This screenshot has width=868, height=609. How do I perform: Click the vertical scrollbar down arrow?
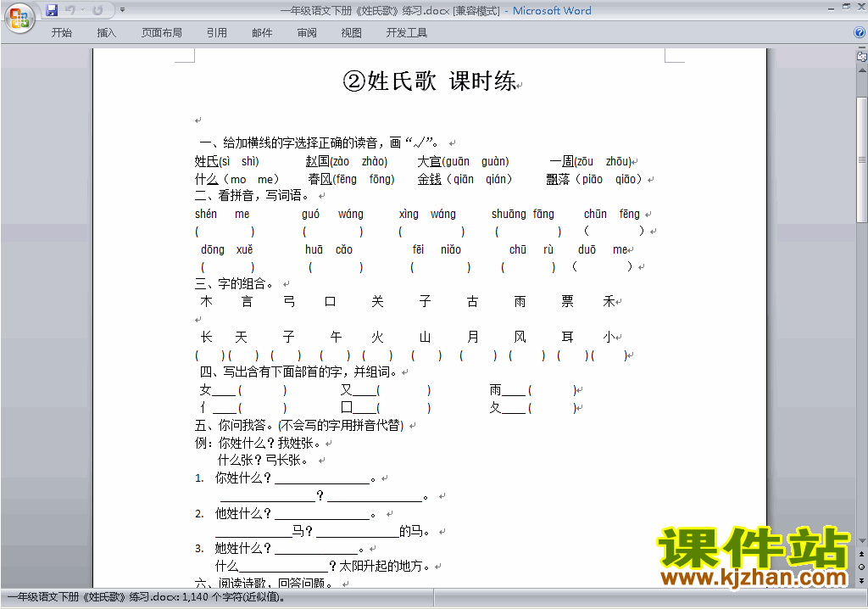[x=861, y=541]
